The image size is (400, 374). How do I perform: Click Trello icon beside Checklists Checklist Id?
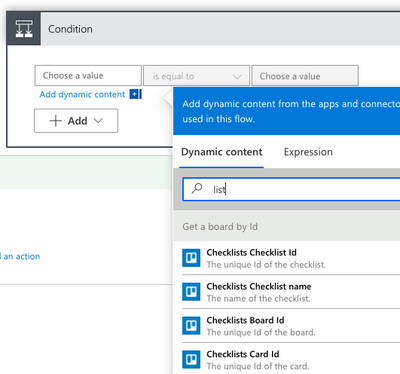(x=191, y=258)
